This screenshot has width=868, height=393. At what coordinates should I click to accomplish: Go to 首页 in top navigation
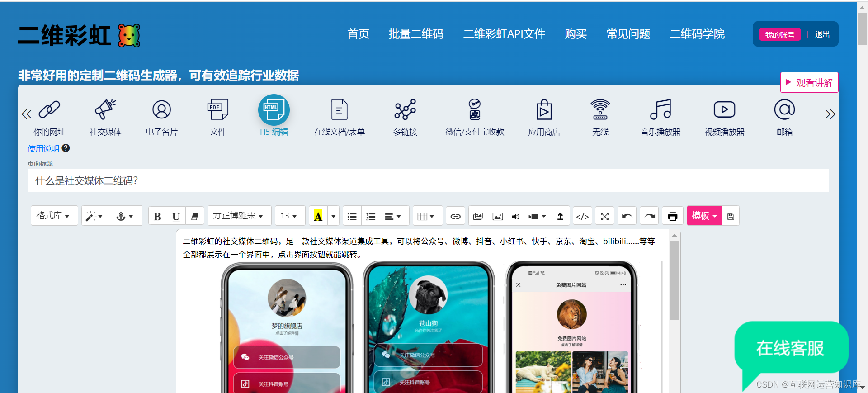coord(358,34)
